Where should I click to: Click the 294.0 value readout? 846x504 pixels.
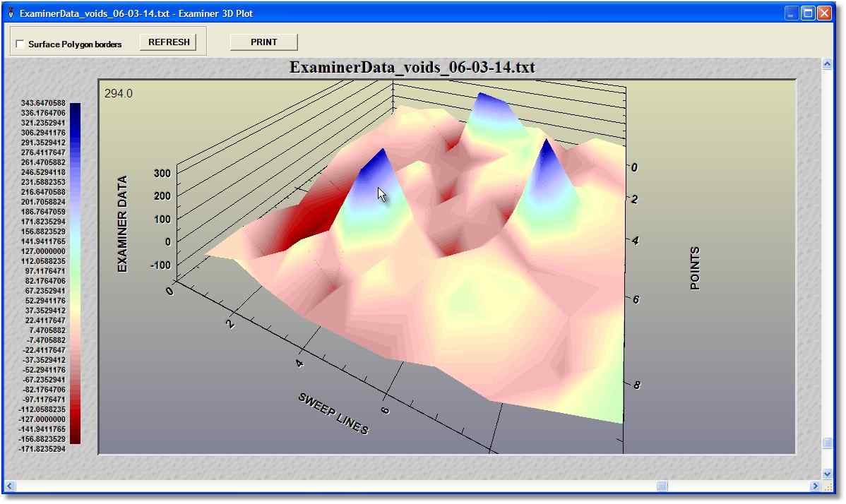click(x=119, y=93)
